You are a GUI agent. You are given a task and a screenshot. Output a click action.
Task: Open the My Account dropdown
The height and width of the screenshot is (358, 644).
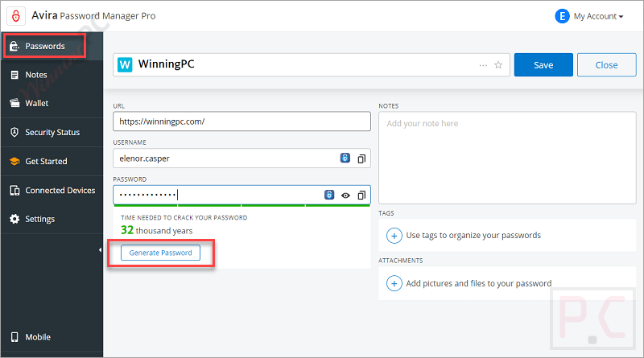tap(598, 16)
